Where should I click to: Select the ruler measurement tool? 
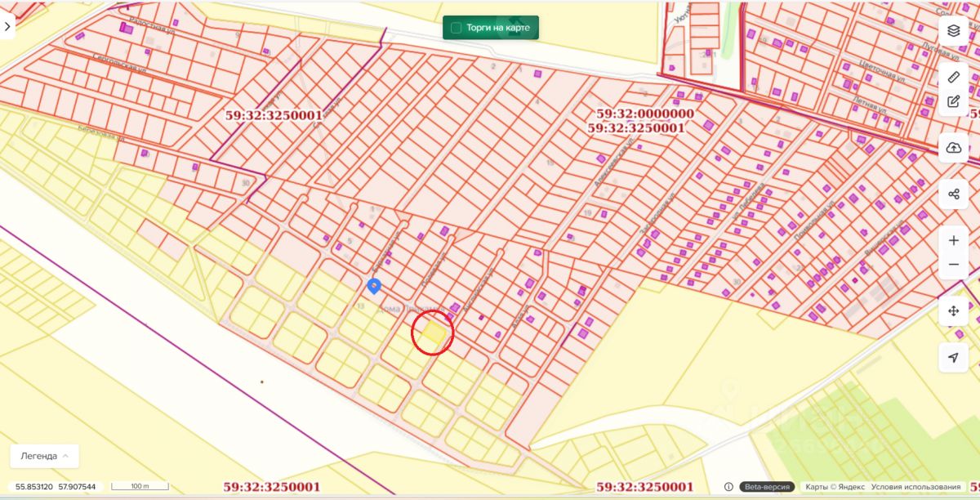[x=953, y=77]
